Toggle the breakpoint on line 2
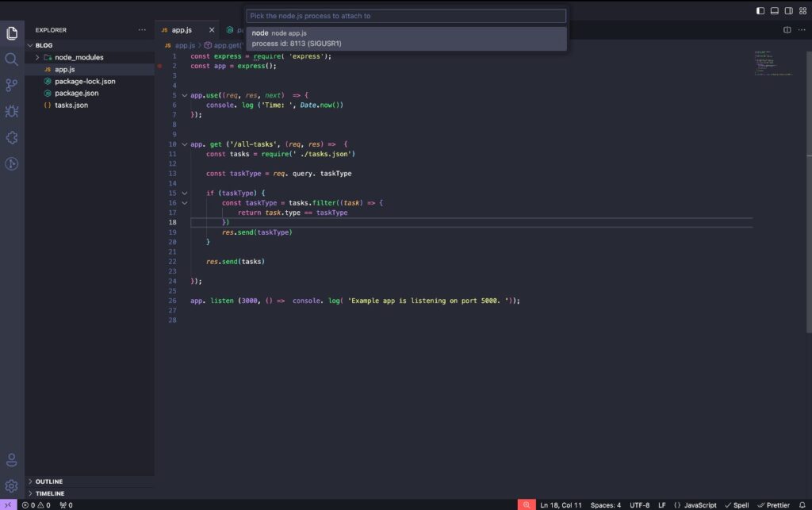This screenshot has width=812, height=510. coord(160,66)
